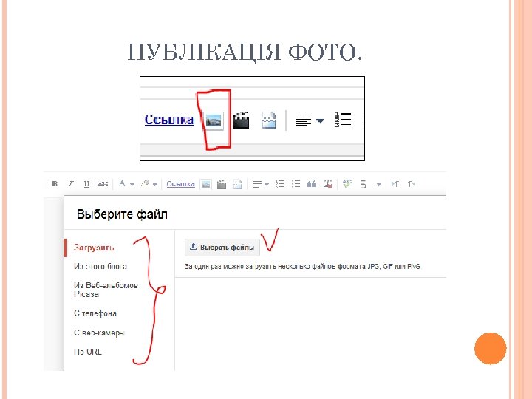Click small insert video icon above the dialog
The width and height of the screenshot is (532, 399).
pyautogui.click(x=222, y=184)
